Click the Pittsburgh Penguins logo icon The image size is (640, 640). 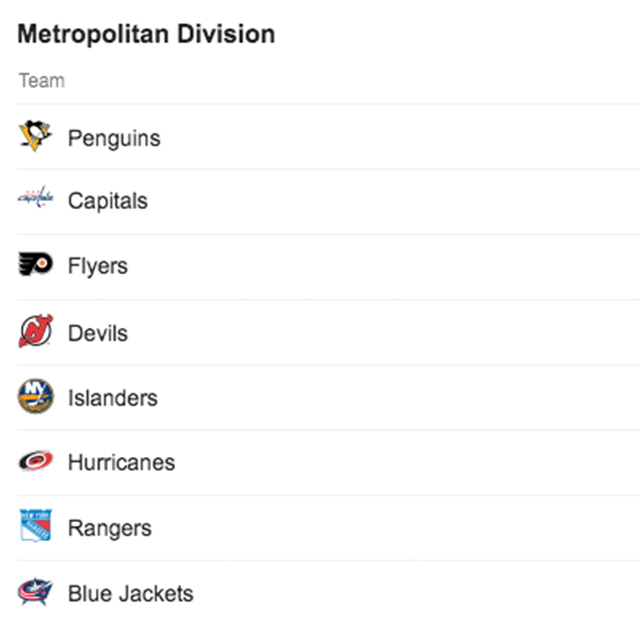pos(35,137)
